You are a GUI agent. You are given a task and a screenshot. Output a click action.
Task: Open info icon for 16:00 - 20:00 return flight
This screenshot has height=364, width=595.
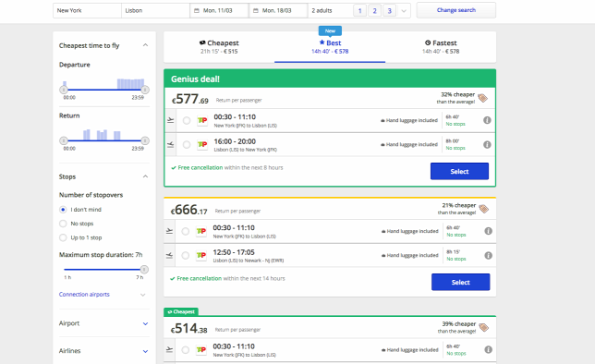coord(487,145)
